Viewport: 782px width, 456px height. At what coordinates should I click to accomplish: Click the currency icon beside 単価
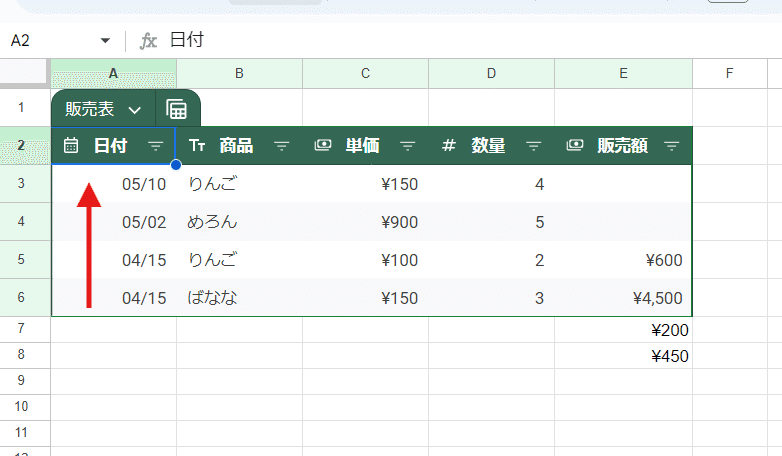pos(323,146)
